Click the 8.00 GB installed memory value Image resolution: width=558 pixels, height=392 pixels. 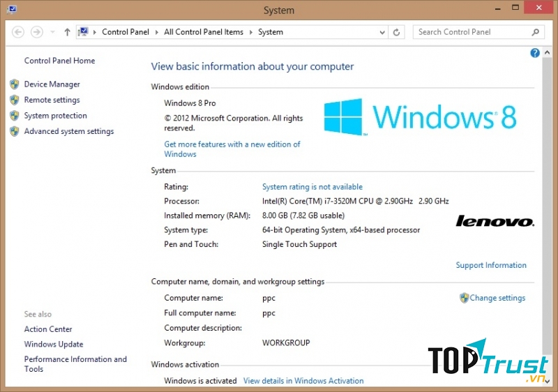[x=303, y=216]
